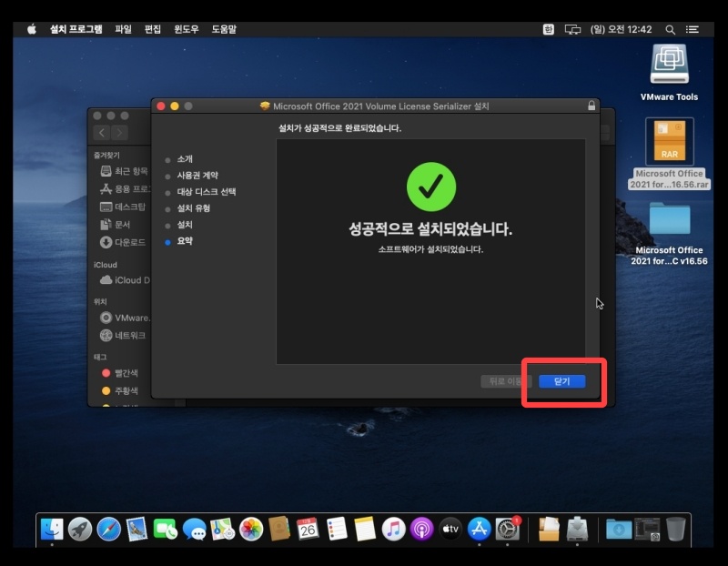Click the Korean input source icon in menu bar

click(x=549, y=29)
